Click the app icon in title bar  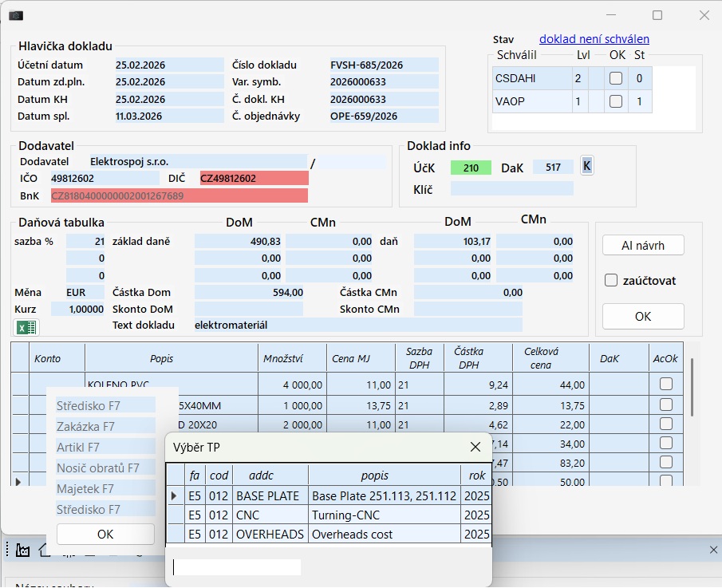15,15
